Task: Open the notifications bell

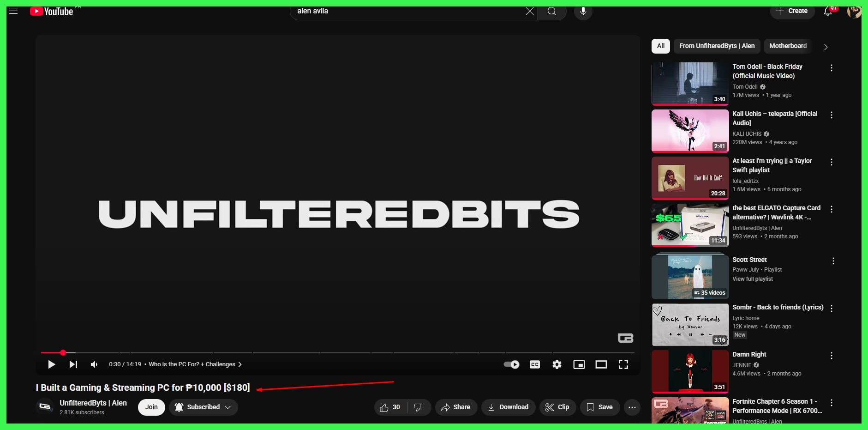Action: [828, 12]
